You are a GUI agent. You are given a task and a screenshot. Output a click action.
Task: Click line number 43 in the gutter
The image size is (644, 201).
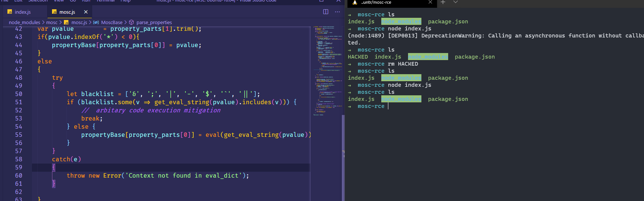(x=19, y=37)
